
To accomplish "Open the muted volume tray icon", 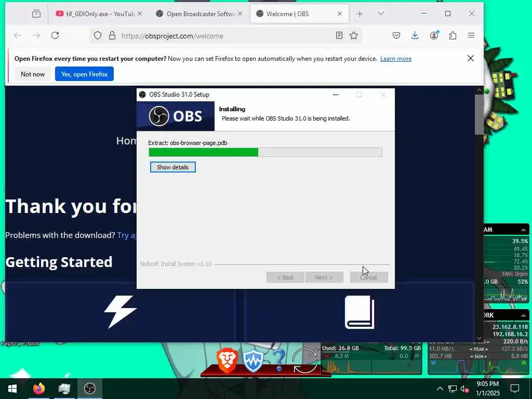I will [x=465, y=389].
